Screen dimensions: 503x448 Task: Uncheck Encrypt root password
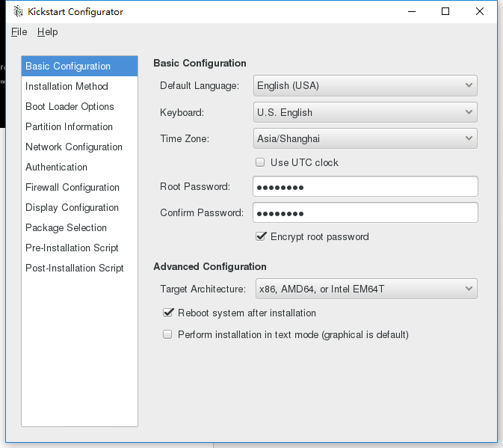click(x=261, y=236)
